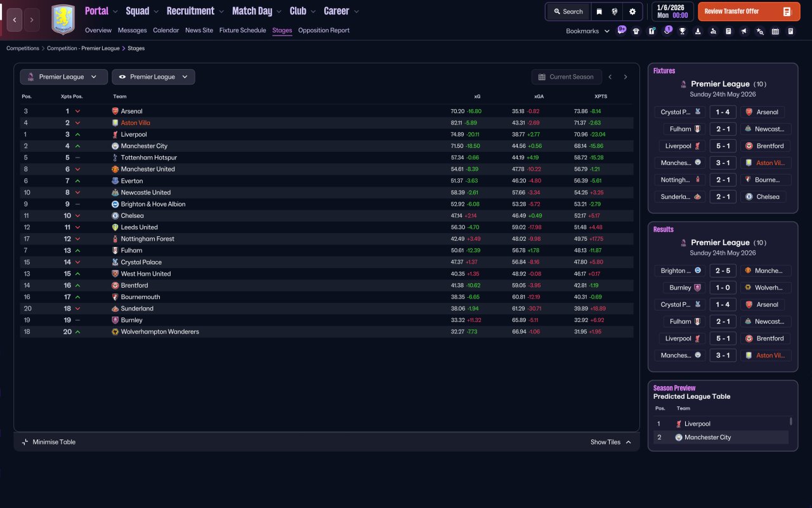Select the Stages tab
Viewport: 812px width, 508px height.
pyautogui.click(x=282, y=30)
